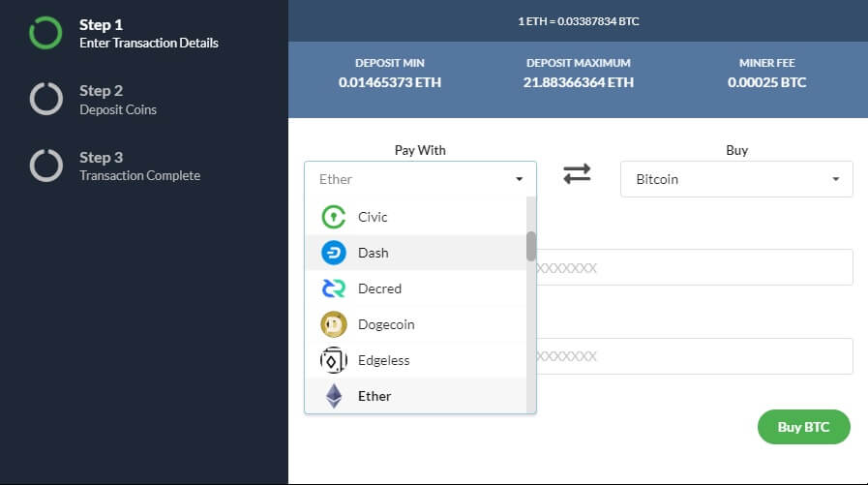Click the green Step 1 progress circle
Screen dimensions: 868x485
45,33
